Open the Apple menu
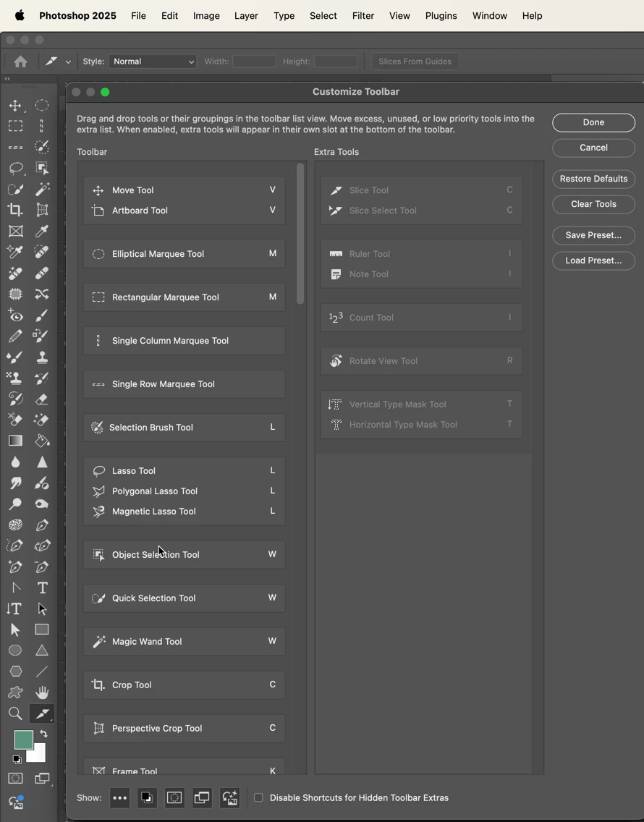Image resolution: width=644 pixels, height=822 pixels. [x=20, y=15]
